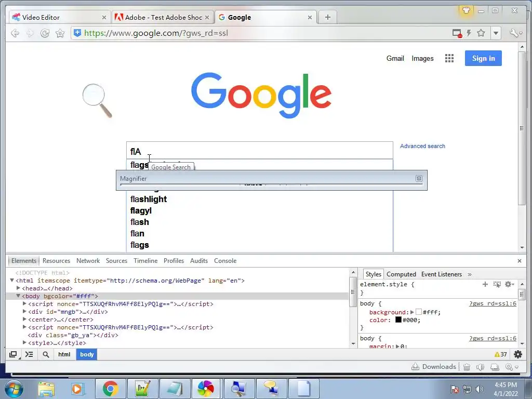Select the 'flashlight' suggestion
This screenshot has height=399, width=532.
149,199
